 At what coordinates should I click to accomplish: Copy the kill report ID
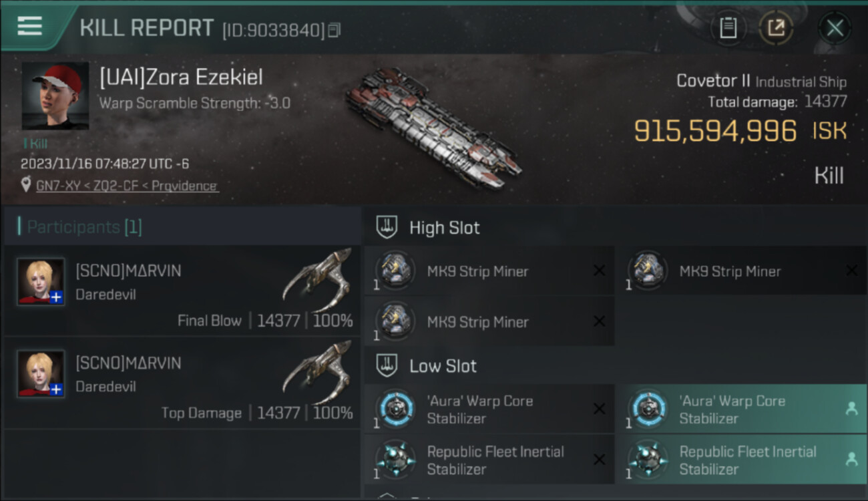[x=335, y=30]
